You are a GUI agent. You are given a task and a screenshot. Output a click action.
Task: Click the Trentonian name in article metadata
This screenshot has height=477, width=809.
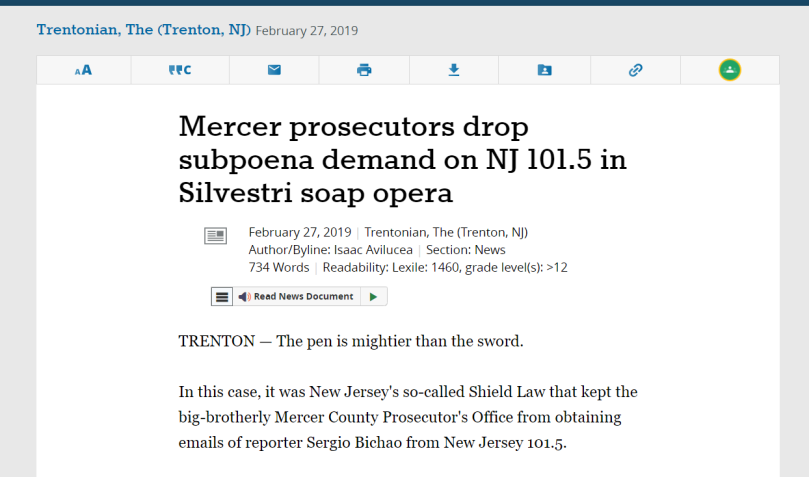pyautogui.click(x=446, y=233)
